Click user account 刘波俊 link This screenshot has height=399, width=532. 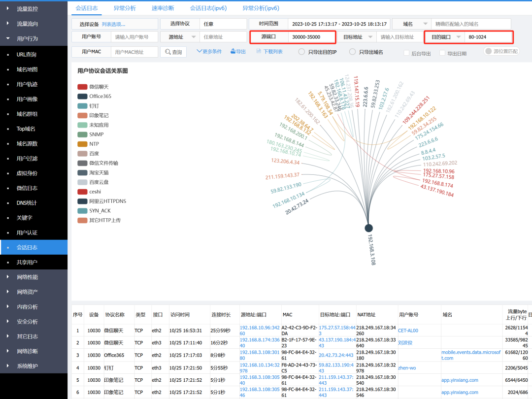pos(405,343)
